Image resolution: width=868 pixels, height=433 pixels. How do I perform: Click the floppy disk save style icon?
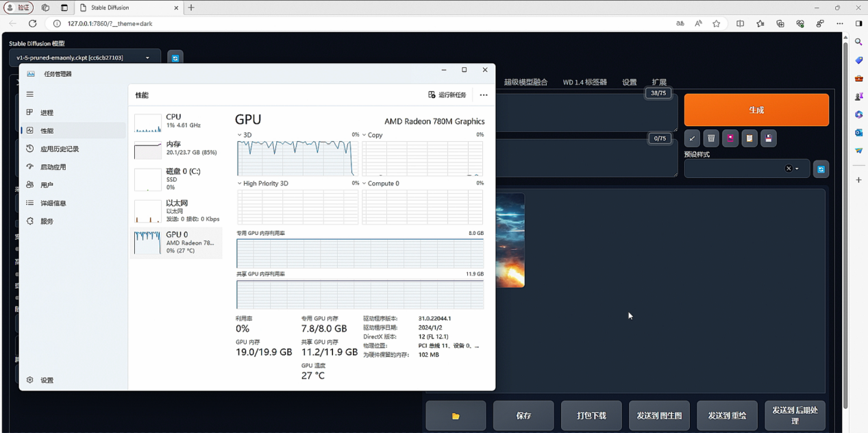[769, 138]
